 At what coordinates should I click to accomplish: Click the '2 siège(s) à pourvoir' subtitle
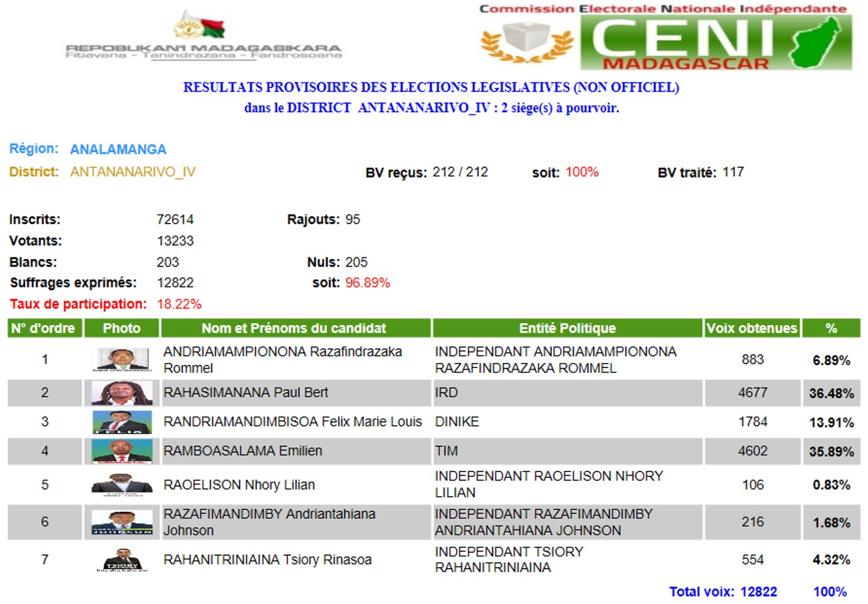pyautogui.click(x=560, y=108)
